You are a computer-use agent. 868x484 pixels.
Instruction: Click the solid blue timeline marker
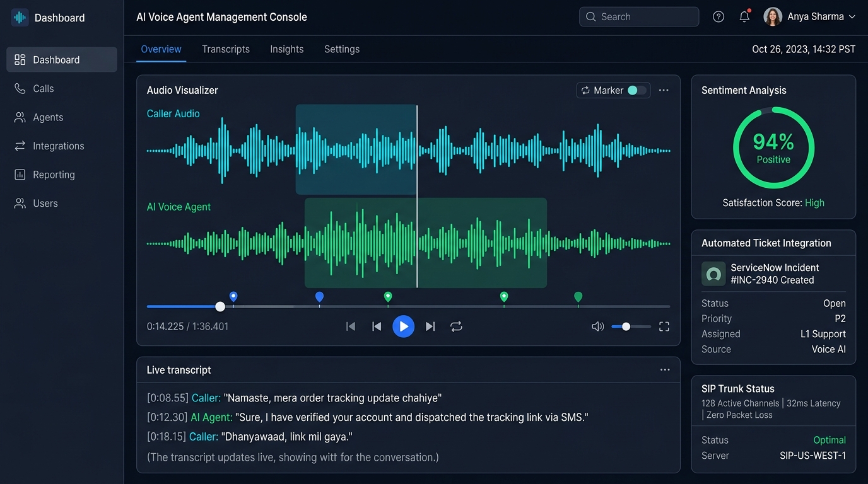pyautogui.click(x=319, y=297)
